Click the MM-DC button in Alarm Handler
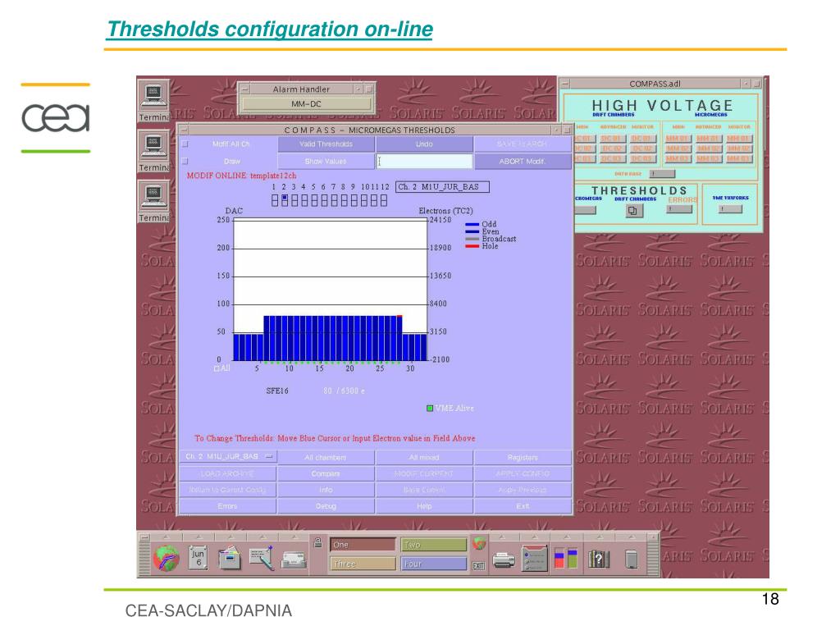The width and height of the screenshot is (840, 626). tap(306, 104)
